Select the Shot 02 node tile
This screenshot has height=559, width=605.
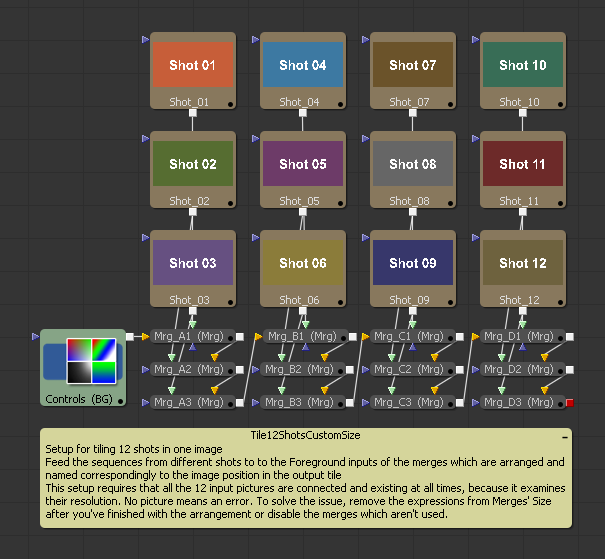pos(193,170)
